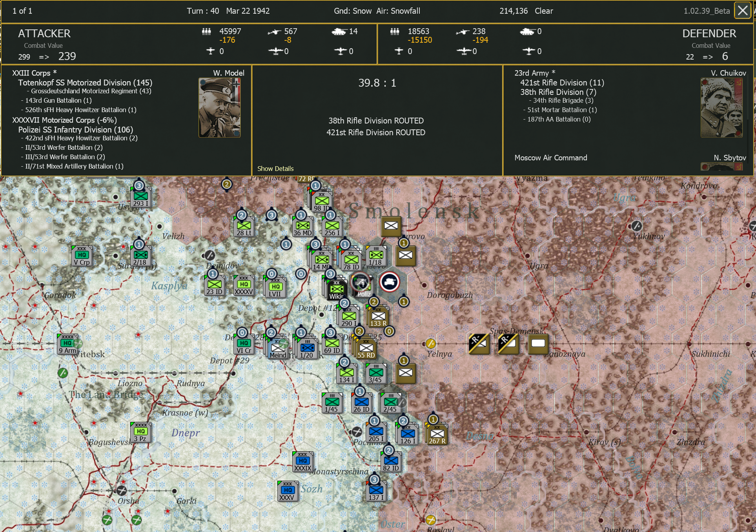756x532 pixels.
Task: Click the Orsha rail junction marker
Action: pyautogui.click(x=122, y=490)
